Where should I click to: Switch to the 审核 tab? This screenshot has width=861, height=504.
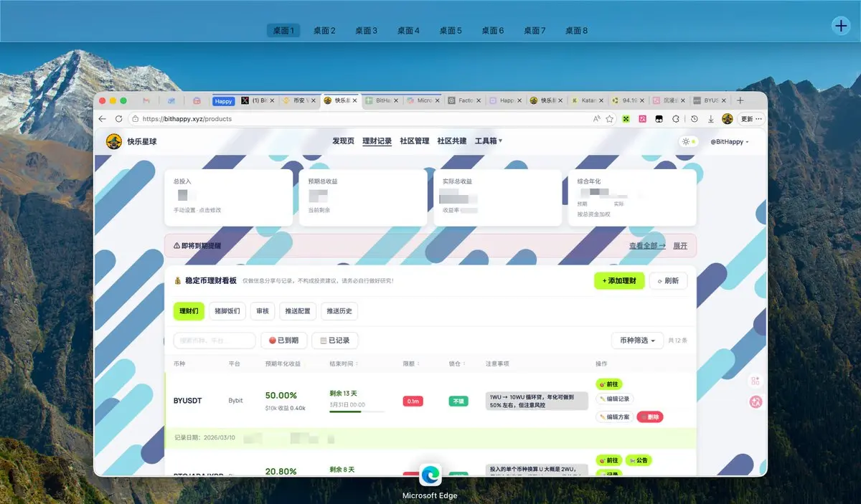click(263, 311)
